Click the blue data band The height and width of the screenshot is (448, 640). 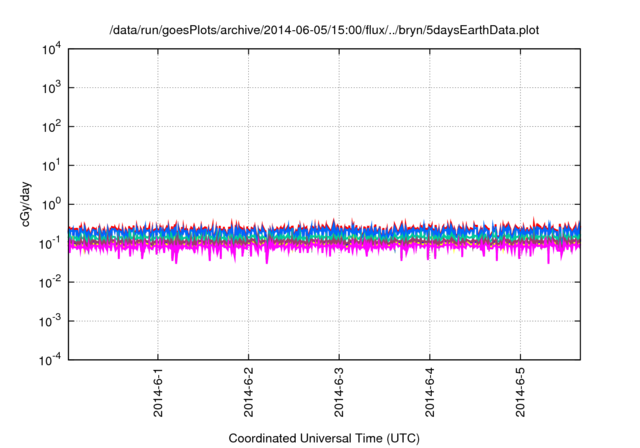click(x=300, y=234)
